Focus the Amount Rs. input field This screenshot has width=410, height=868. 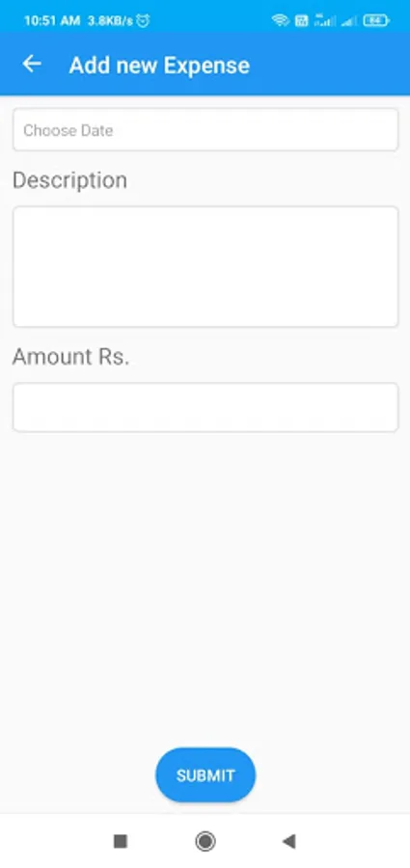click(x=205, y=407)
